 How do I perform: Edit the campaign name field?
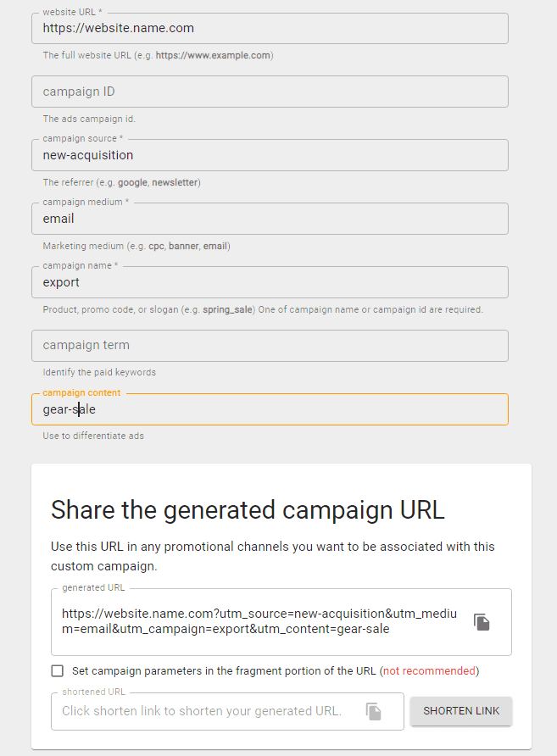coord(270,282)
